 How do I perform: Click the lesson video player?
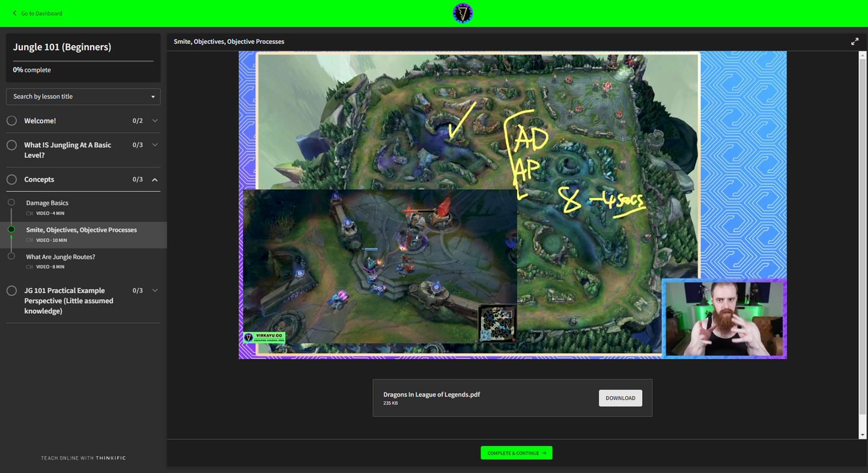click(512, 205)
